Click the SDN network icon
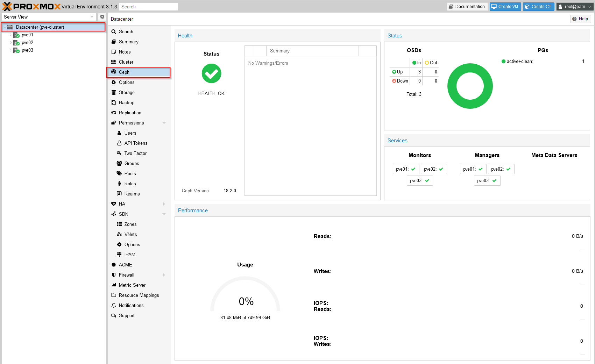The width and height of the screenshot is (595, 364). pyautogui.click(x=114, y=214)
